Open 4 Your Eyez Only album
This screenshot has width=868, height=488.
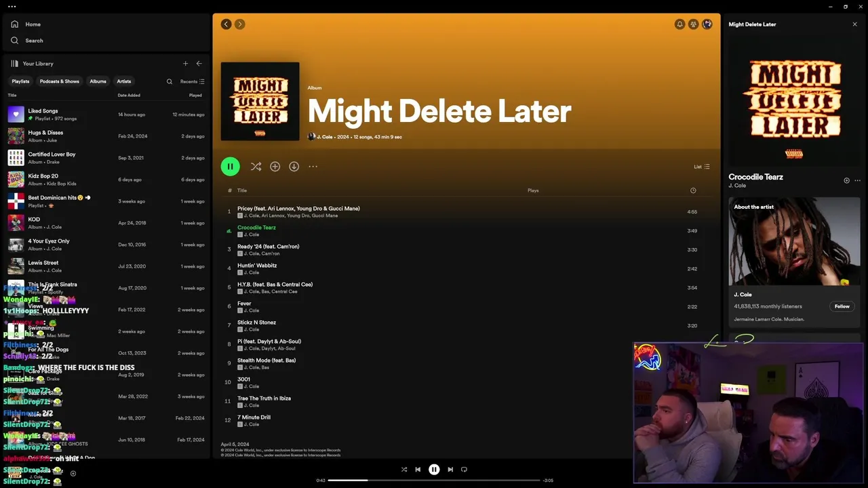tap(106, 245)
